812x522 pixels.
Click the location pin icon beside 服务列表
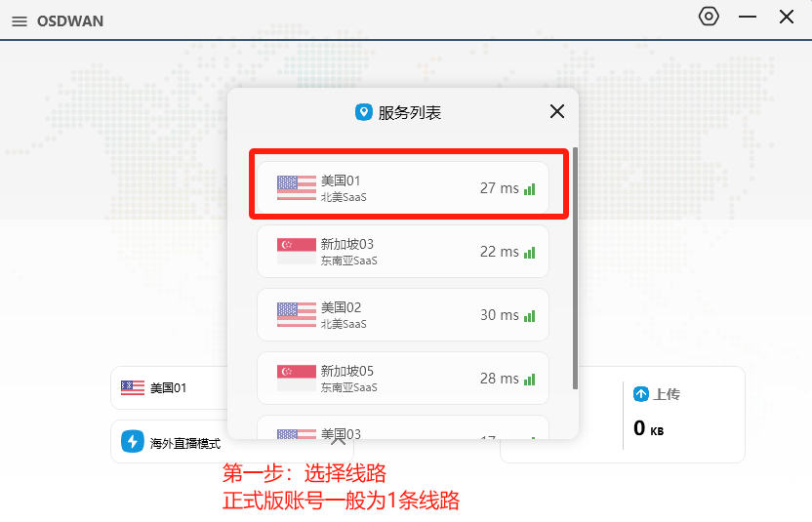click(363, 112)
